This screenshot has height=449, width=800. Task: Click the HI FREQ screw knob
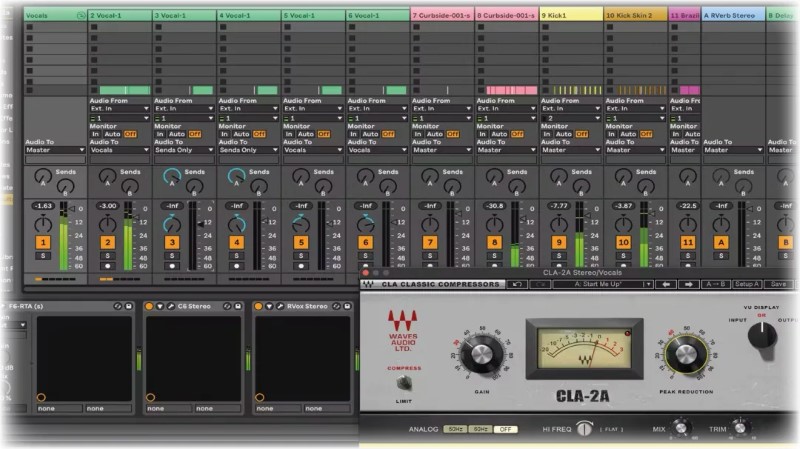(585, 428)
